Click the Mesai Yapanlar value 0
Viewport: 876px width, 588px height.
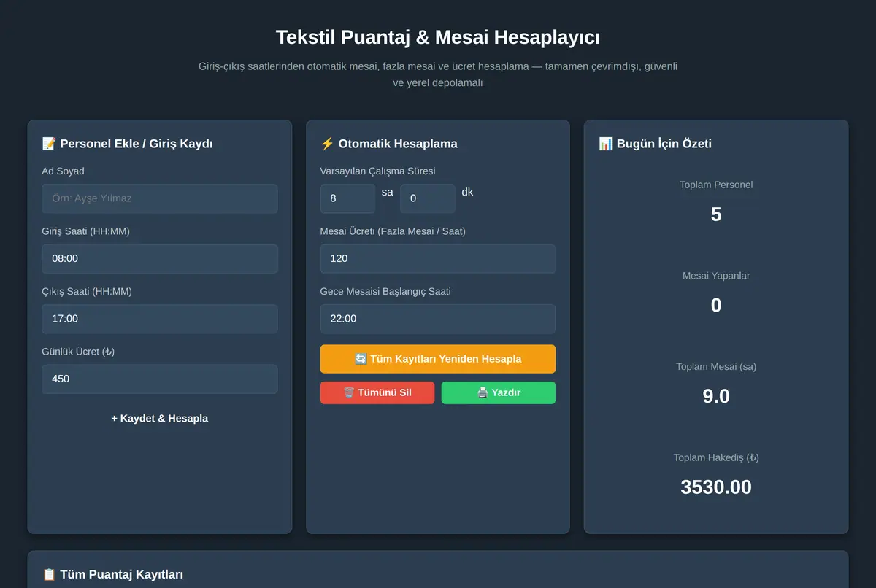[x=716, y=306]
